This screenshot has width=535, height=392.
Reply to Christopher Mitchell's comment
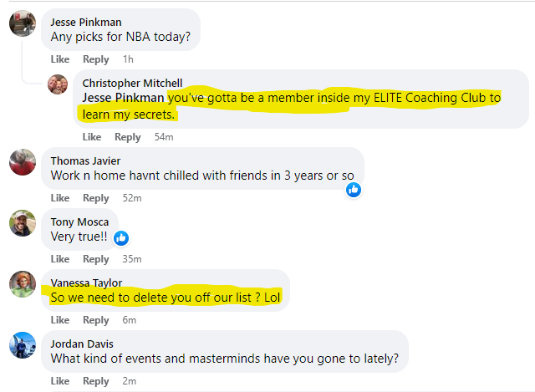[128, 137]
